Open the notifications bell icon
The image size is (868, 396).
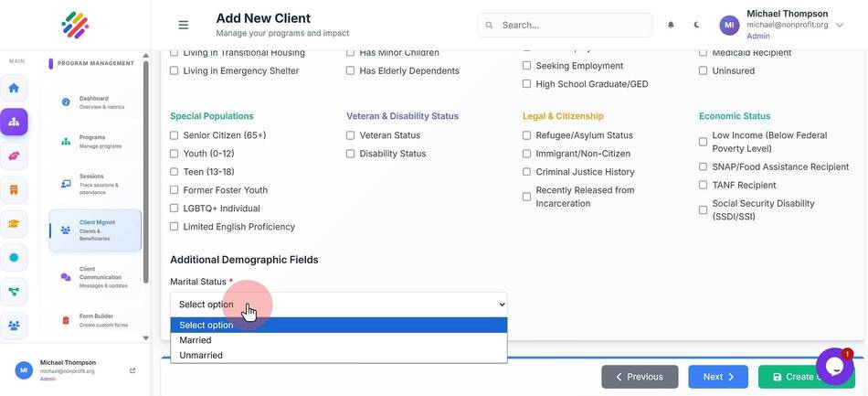pyautogui.click(x=671, y=25)
